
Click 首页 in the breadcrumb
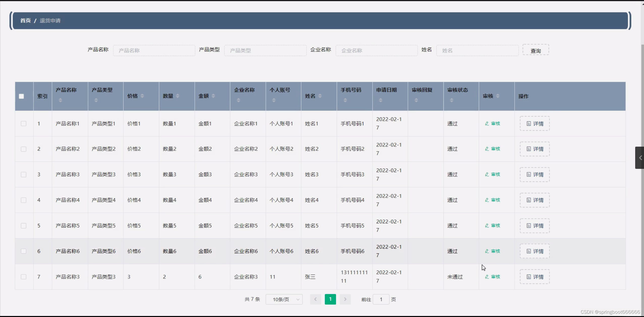25,21
